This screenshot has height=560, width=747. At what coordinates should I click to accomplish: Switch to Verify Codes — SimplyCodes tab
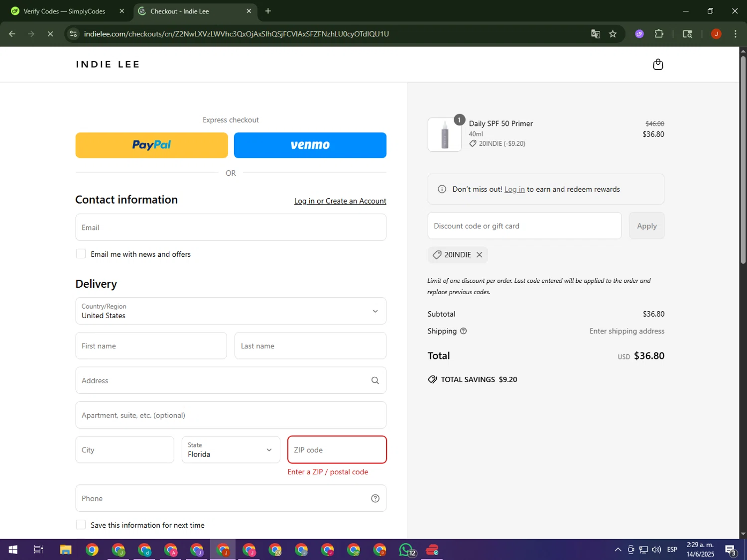[64, 11]
